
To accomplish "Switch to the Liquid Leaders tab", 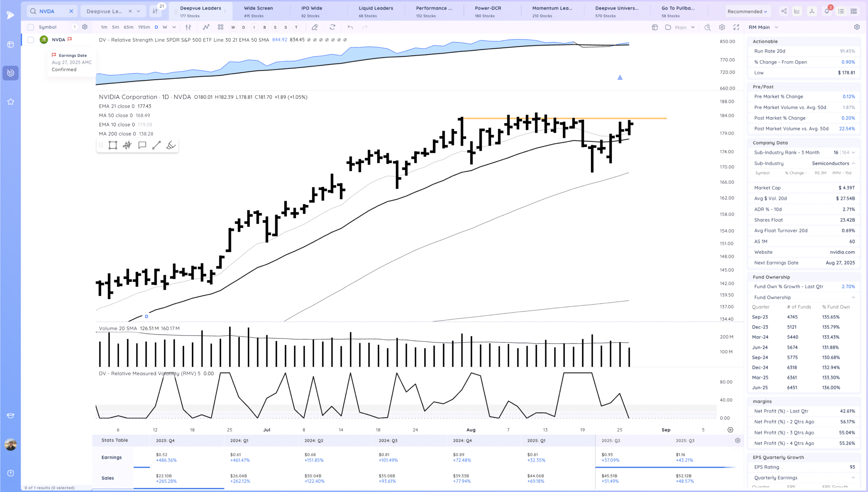I will point(376,11).
